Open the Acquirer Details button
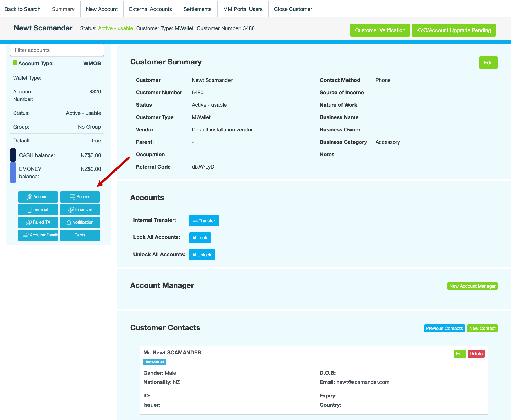This screenshot has width=518, height=420. click(38, 235)
